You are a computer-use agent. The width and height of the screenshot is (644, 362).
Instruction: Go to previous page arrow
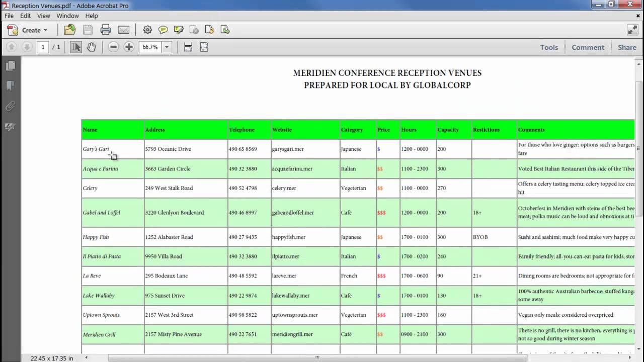pyautogui.click(x=12, y=47)
